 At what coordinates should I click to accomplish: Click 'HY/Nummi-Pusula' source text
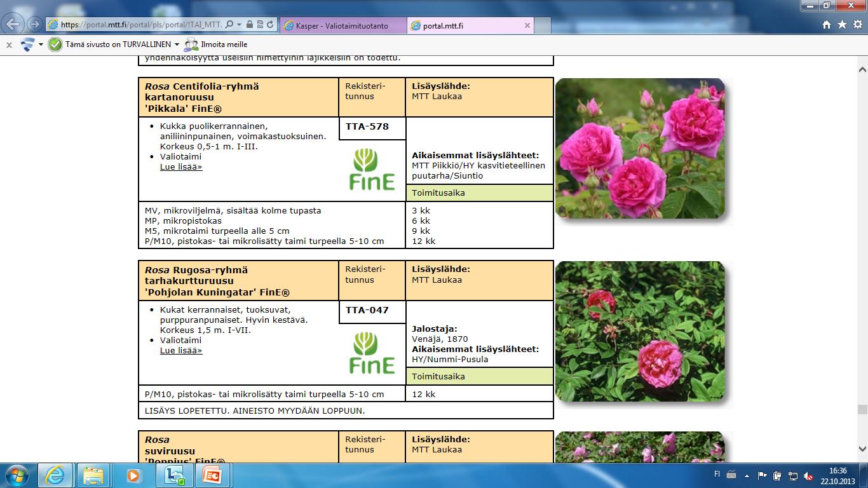tap(450, 359)
